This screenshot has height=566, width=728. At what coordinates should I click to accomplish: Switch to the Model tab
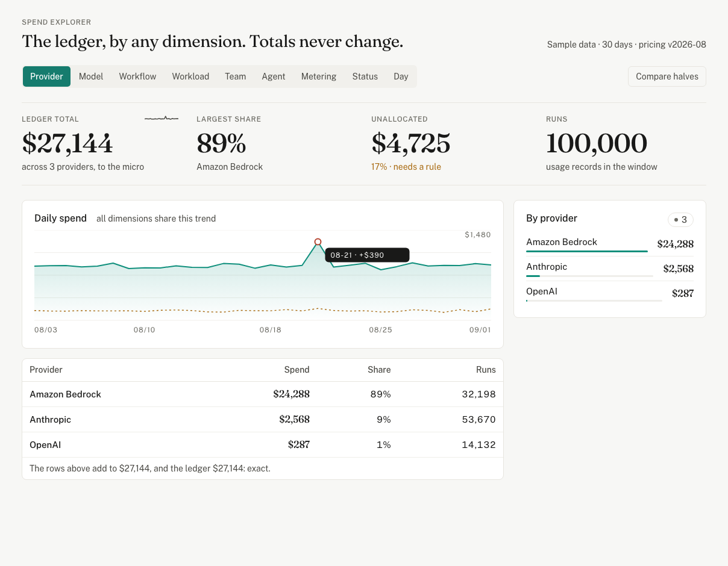91,76
